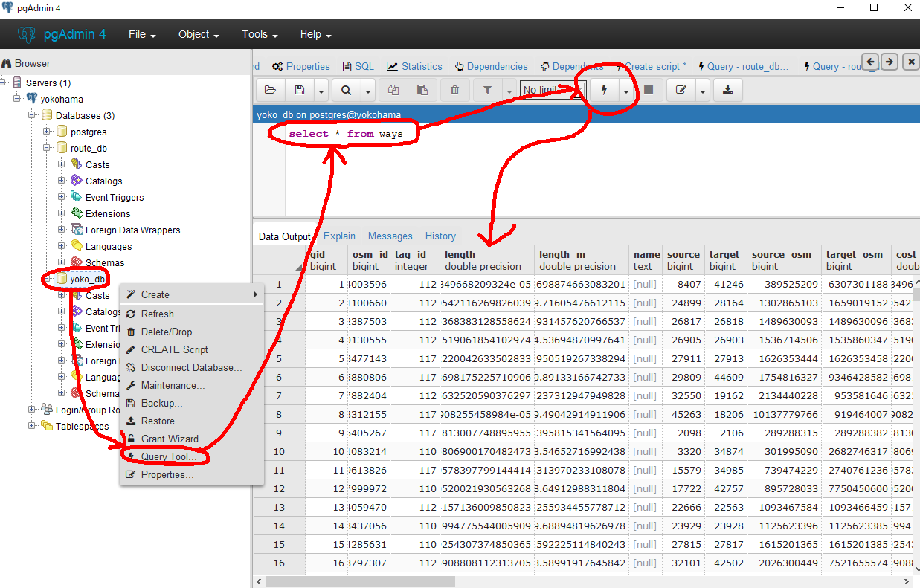The width and height of the screenshot is (920, 588).
Task: Execute query with lightning bolt button
Action: point(604,90)
